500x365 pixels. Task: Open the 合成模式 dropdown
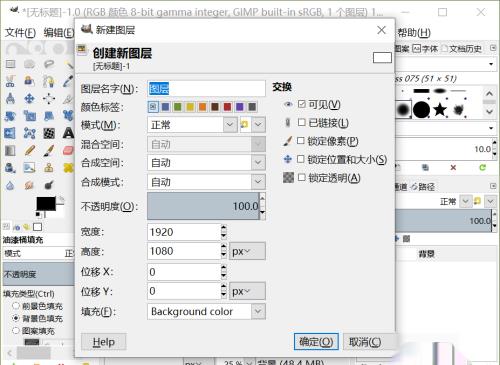click(206, 182)
